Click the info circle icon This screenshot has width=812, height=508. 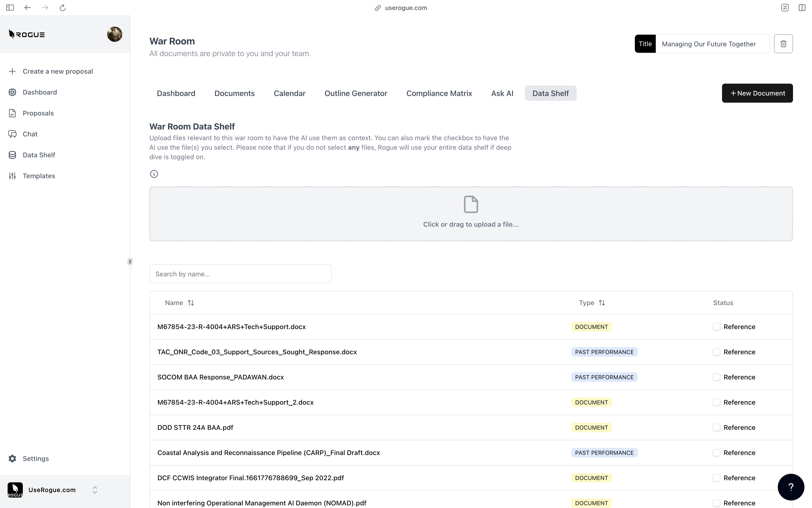(x=154, y=174)
